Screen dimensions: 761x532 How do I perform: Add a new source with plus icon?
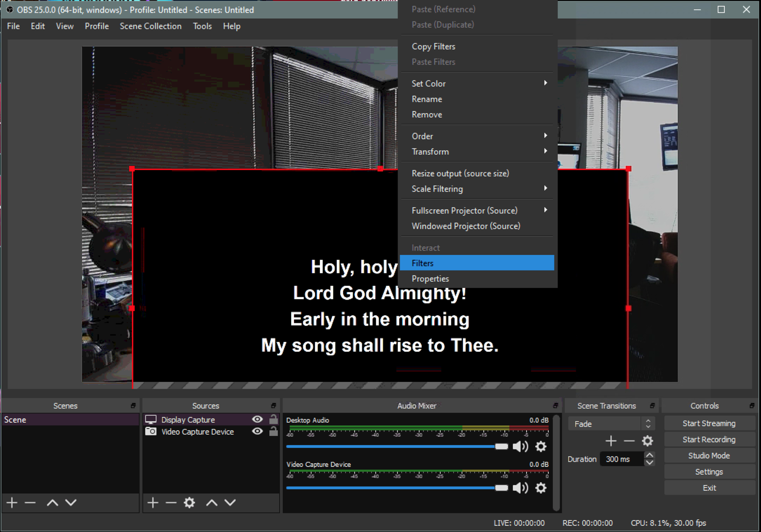click(152, 503)
